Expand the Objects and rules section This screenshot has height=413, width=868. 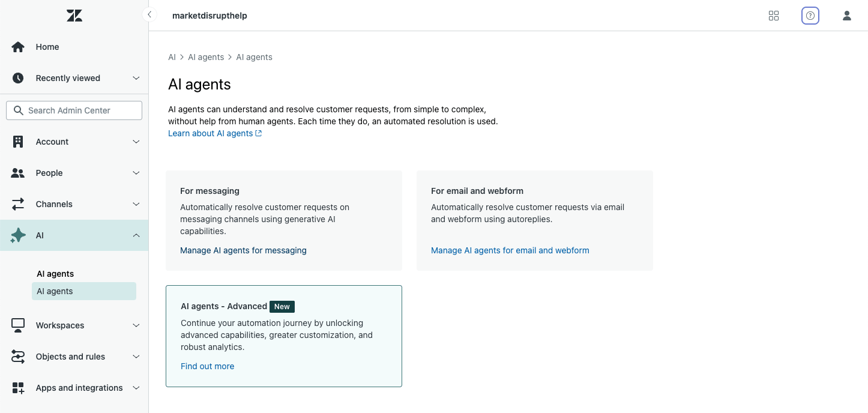click(x=136, y=356)
